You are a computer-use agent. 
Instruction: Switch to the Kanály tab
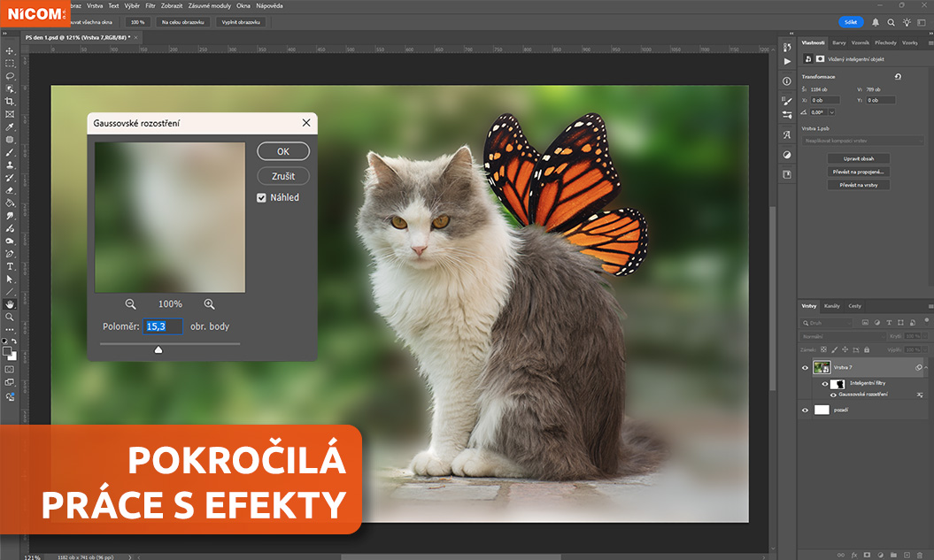point(832,306)
